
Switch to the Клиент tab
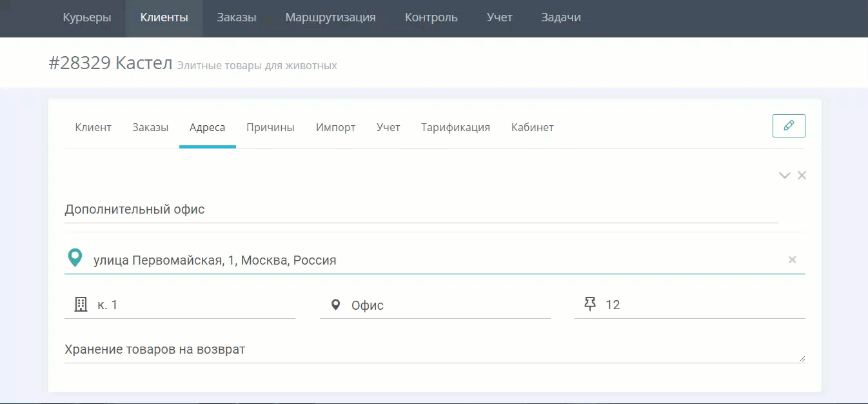[x=94, y=127]
